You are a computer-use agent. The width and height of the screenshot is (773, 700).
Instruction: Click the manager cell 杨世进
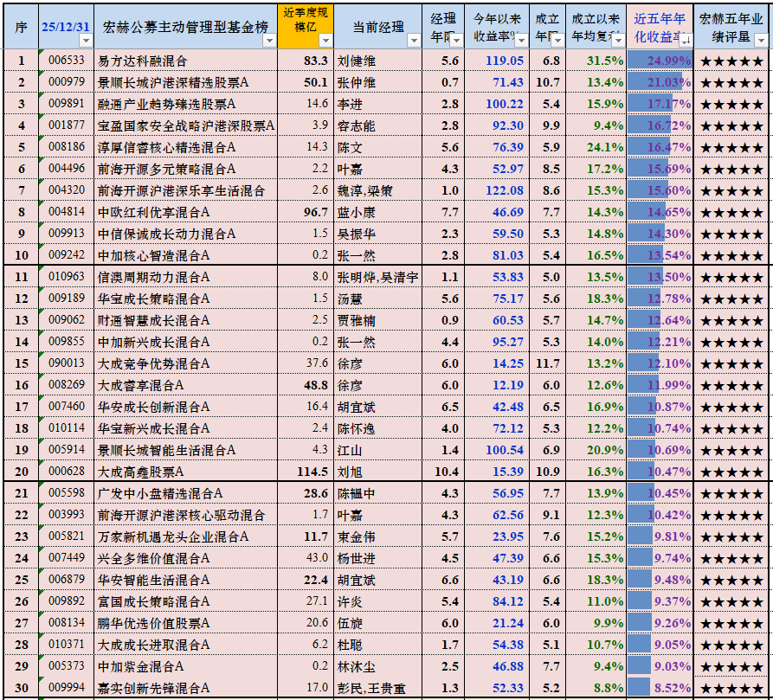pyautogui.click(x=377, y=559)
